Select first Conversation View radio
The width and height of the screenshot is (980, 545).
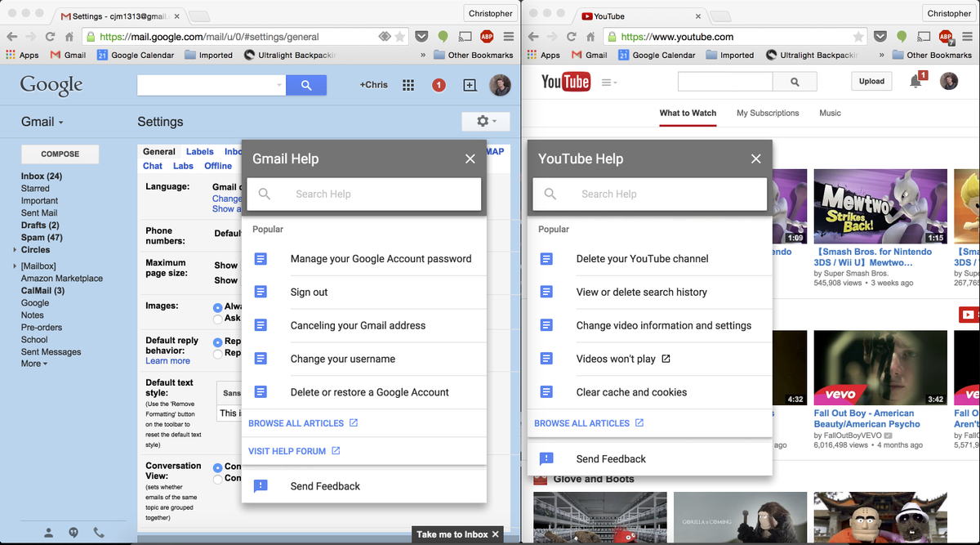coord(217,467)
